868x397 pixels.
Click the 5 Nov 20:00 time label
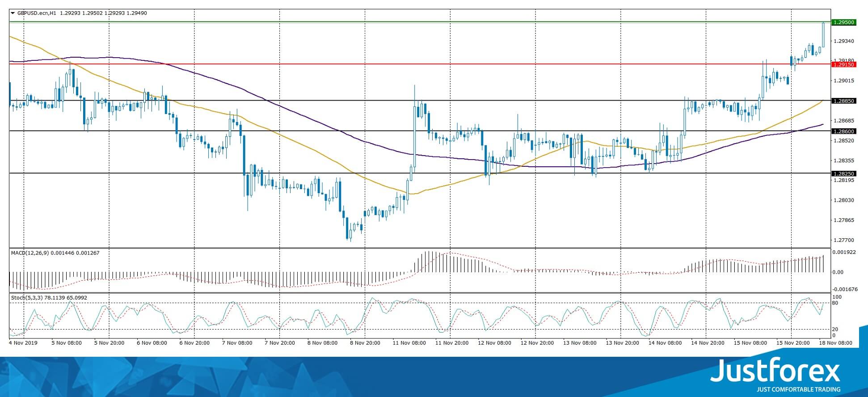tap(109, 343)
